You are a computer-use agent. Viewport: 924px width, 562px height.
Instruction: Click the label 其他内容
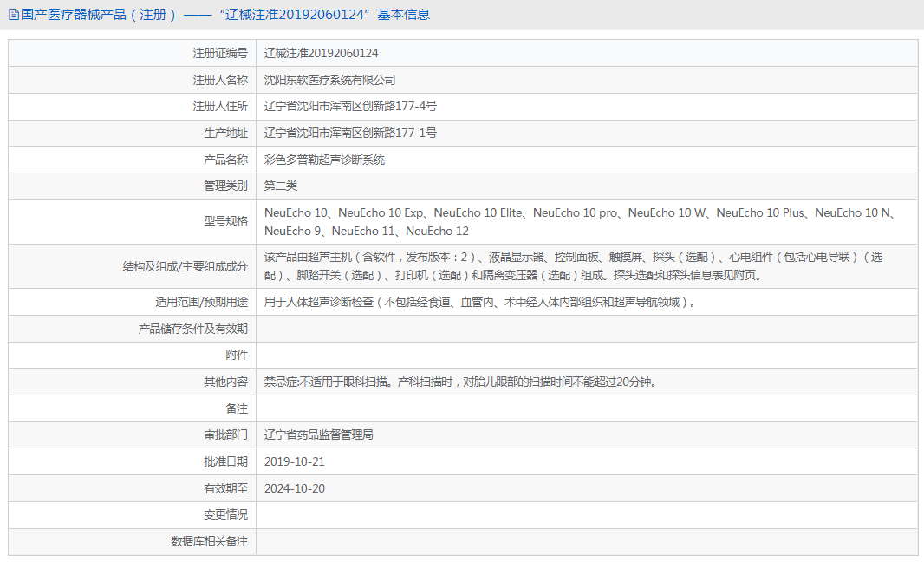click(225, 382)
